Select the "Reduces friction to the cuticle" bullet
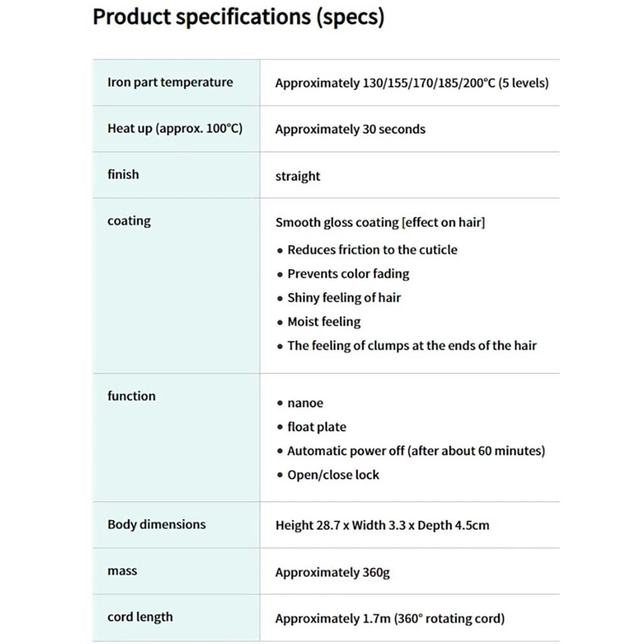 (x=372, y=250)
